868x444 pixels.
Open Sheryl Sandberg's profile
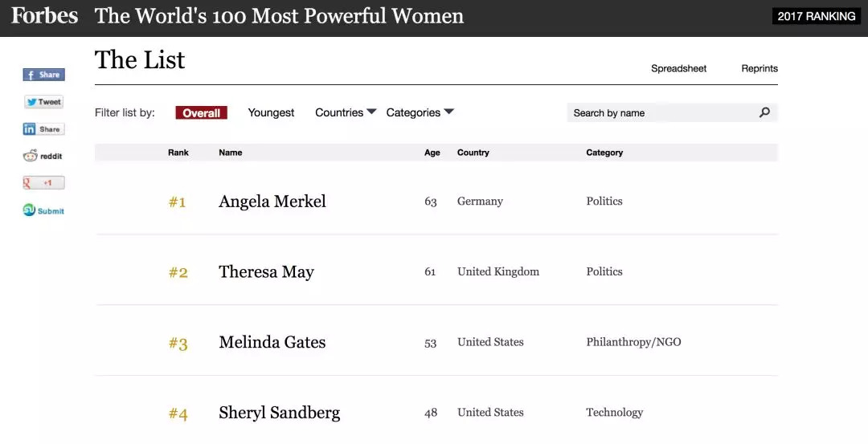[279, 413]
